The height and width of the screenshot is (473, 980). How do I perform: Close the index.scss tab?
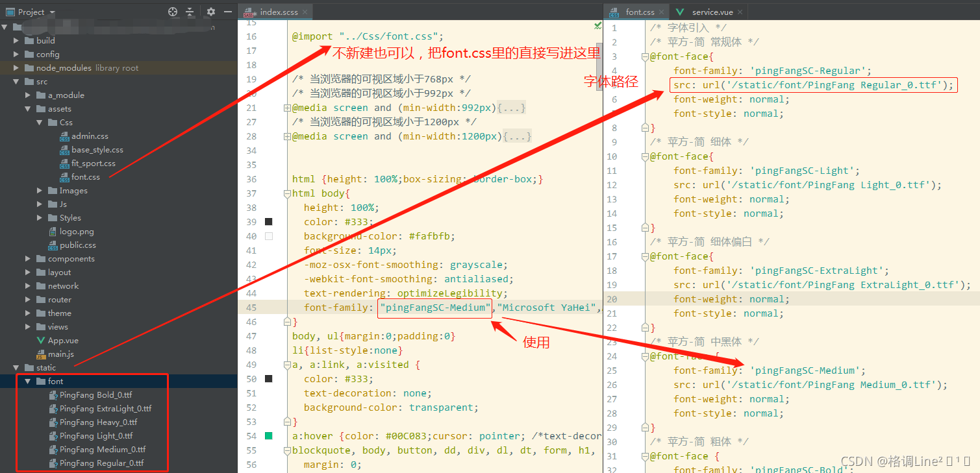pyautogui.click(x=305, y=12)
